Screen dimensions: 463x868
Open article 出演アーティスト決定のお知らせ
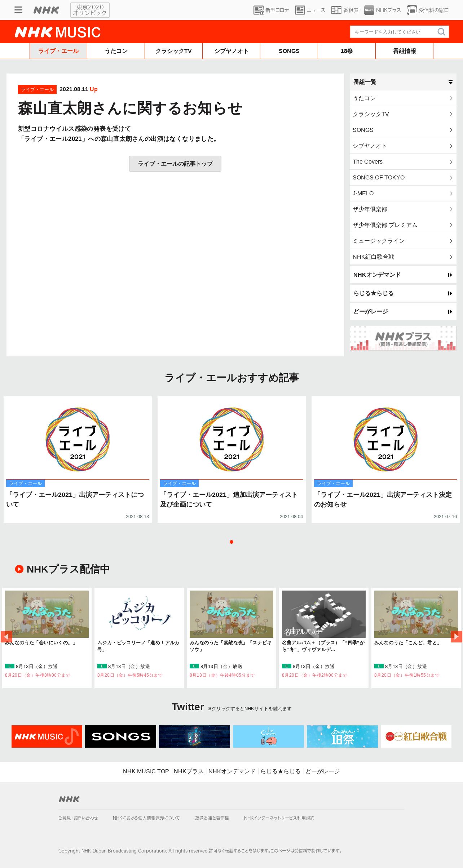(x=385, y=460)
